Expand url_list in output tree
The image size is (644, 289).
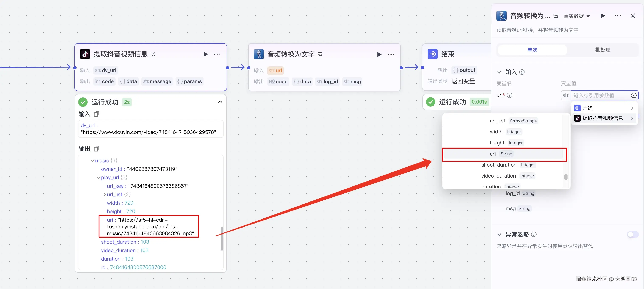pyautogui.click(x=105, y=194)
